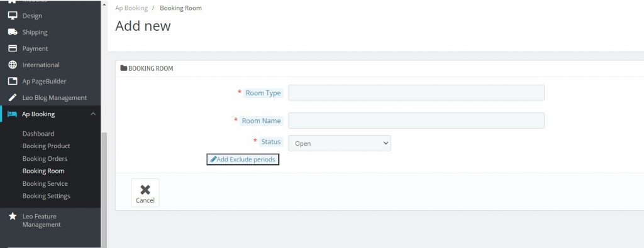Open the Status dropdown
644x248 pixels.
coord(340,143)
